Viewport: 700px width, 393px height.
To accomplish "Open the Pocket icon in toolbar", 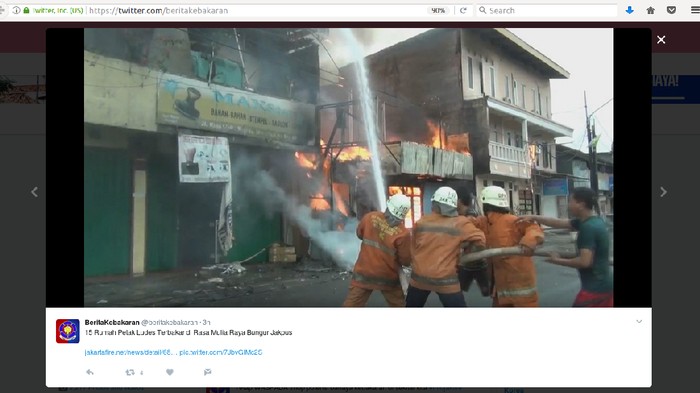I will [x=671, y=10].
